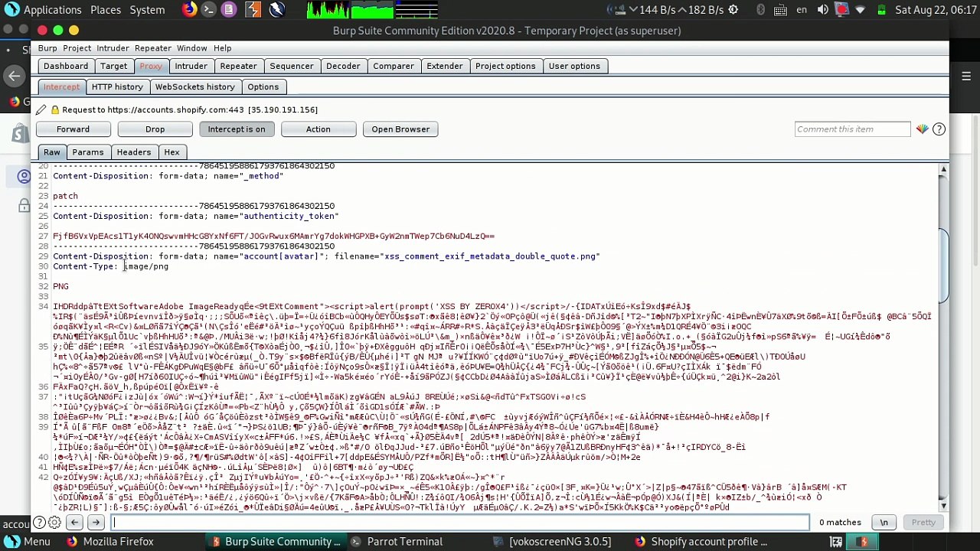Viewport: 980px width, 551px height.
Task: Click the keyboard layout tray icon
Action: 780,10
